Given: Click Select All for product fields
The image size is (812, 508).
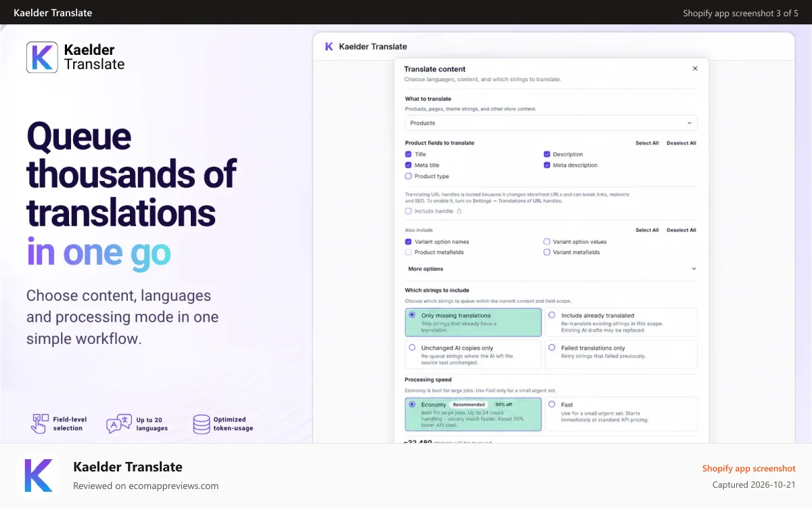Looking at the screenshot, I should (x=647, y=143).
